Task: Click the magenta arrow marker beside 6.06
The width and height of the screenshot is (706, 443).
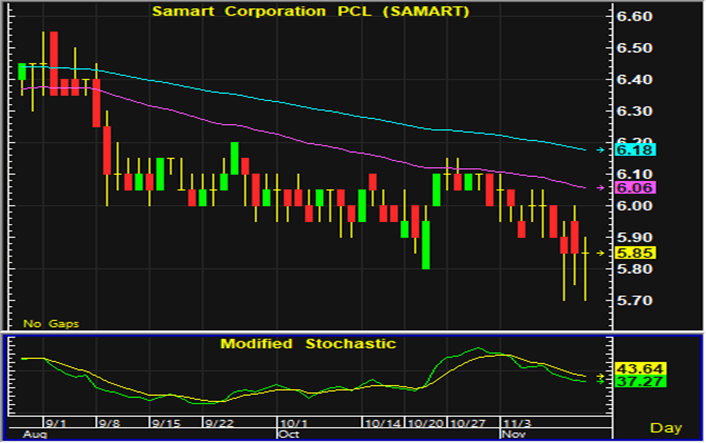Action: click(x=600, y=187)
